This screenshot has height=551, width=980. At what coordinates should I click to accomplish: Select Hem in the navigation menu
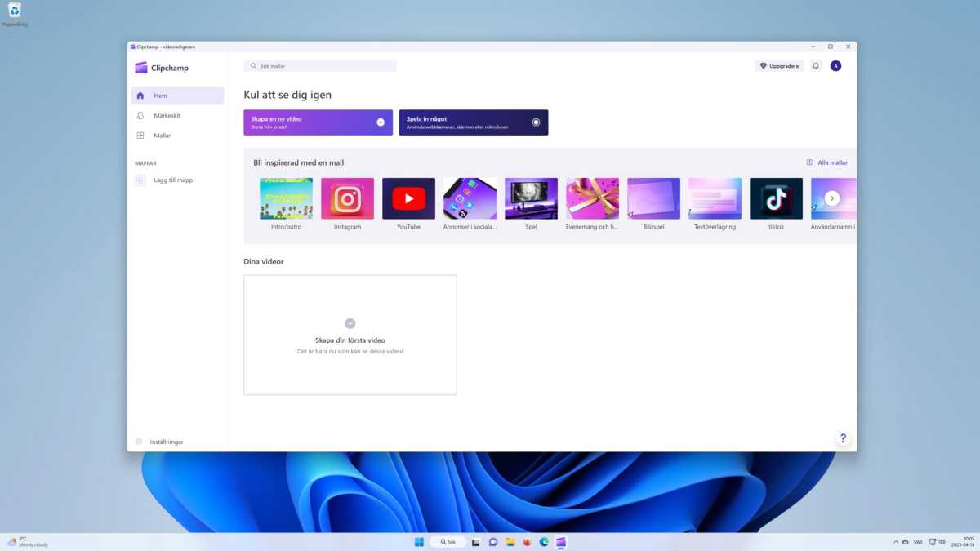click(x=160, y=96)
